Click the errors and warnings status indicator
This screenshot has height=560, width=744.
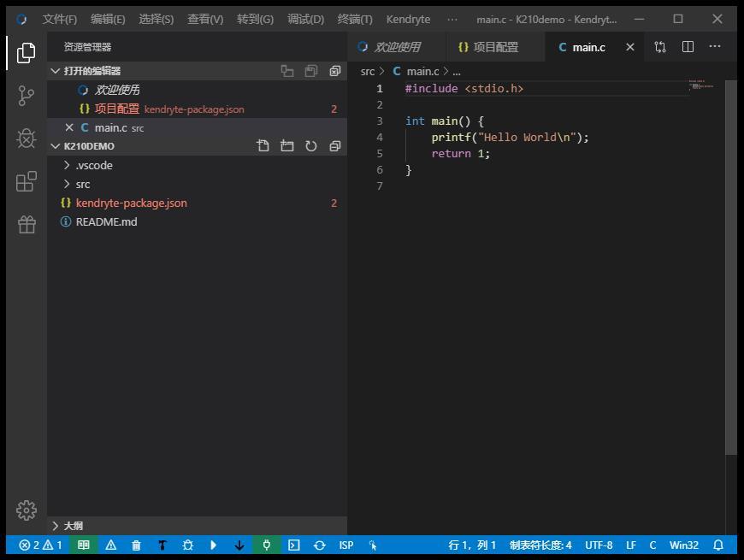point(40,545)
